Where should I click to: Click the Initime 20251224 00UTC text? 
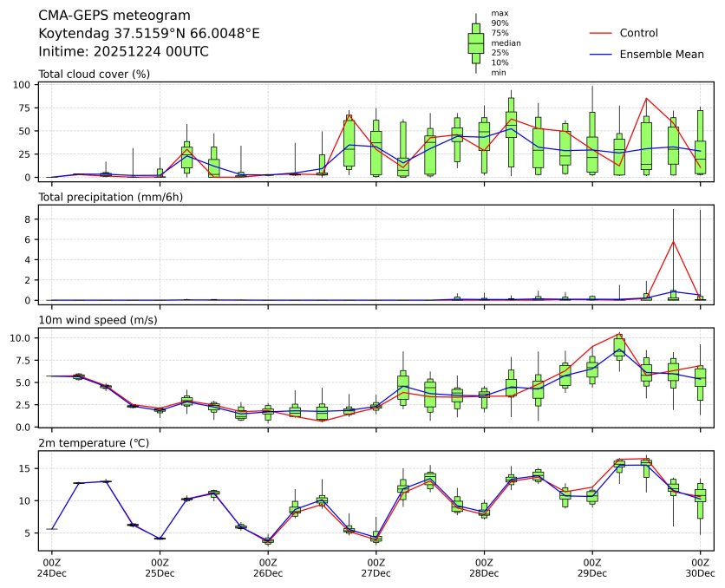(x=124, y=51)
